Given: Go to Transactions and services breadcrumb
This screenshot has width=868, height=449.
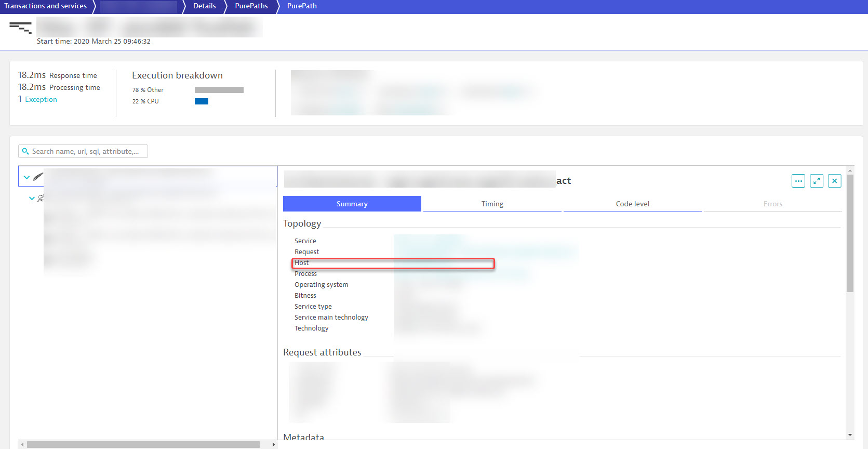Looking at the screenshot, I should (x=46, y=6).
